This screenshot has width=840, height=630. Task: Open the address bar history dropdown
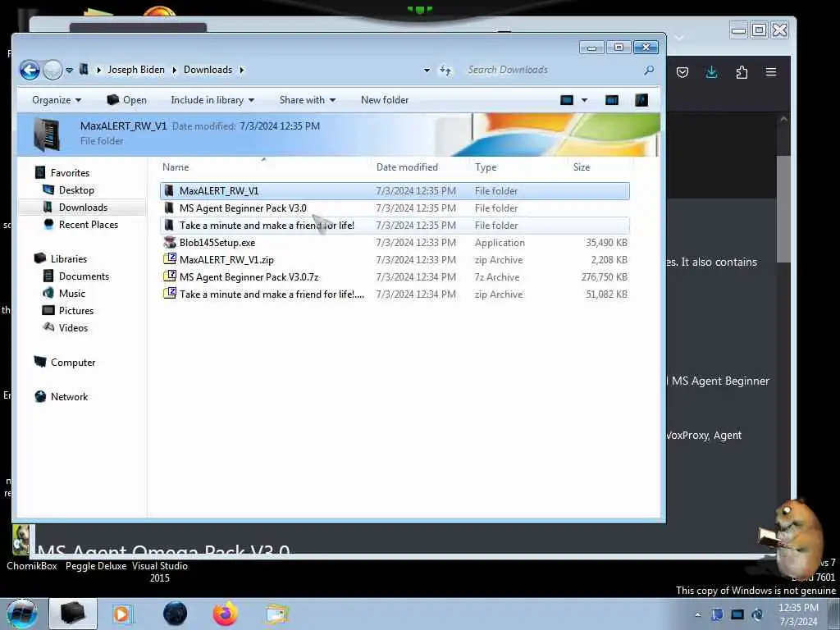coord(427,71)
